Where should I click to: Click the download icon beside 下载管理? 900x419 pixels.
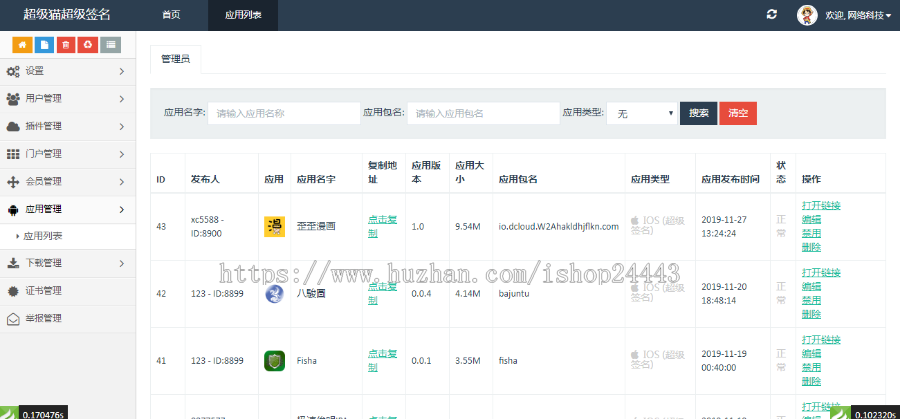pos(13,263)
